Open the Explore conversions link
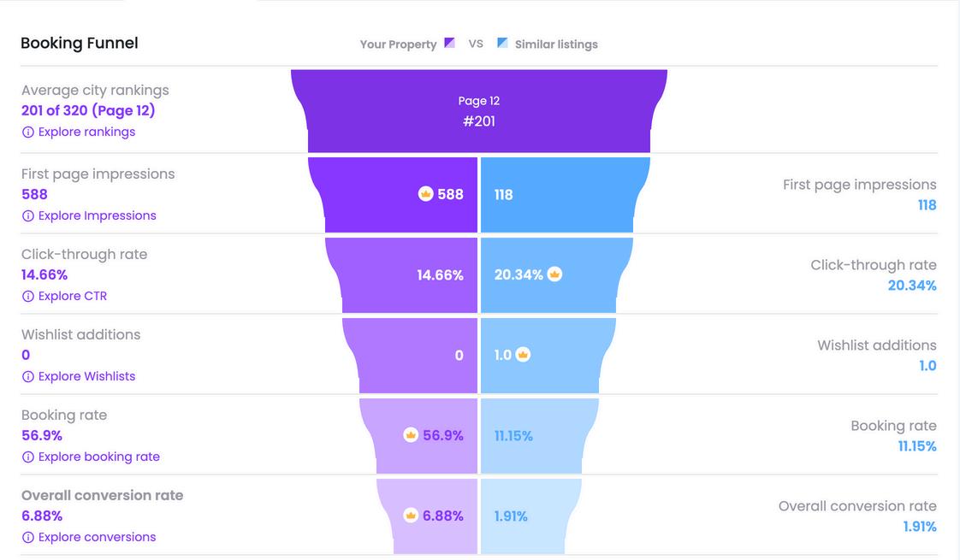 point(97,538)
